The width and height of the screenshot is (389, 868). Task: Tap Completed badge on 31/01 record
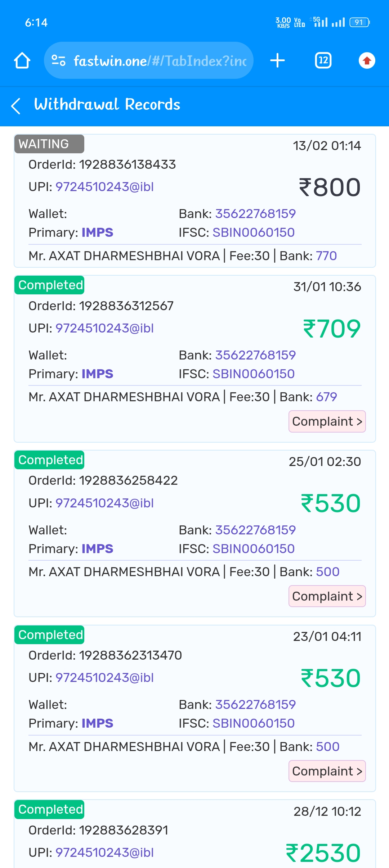coord(49,285)
